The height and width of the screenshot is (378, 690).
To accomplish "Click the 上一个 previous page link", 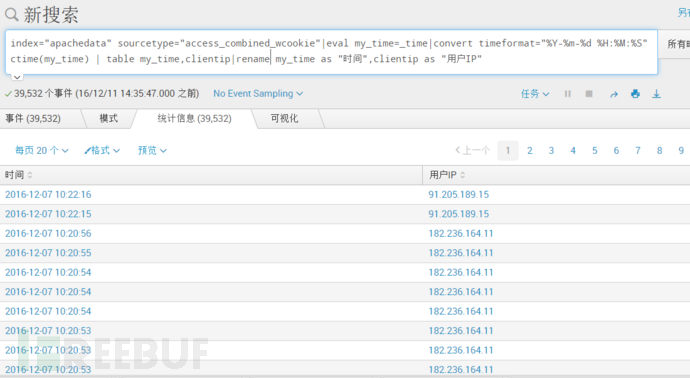I will 473,150.
